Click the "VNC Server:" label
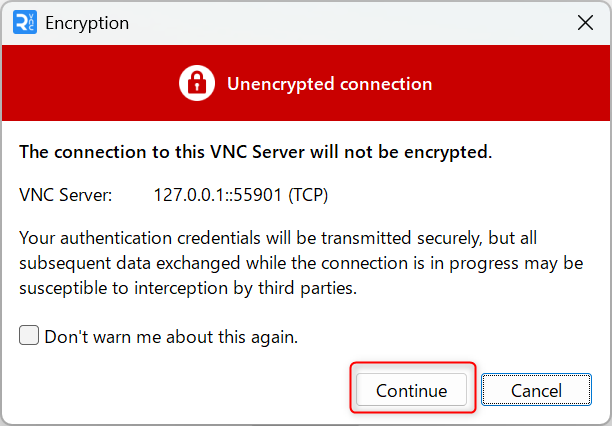Image resolution: width=612 pixels, height=426 pixels. [x=66, y=195]
